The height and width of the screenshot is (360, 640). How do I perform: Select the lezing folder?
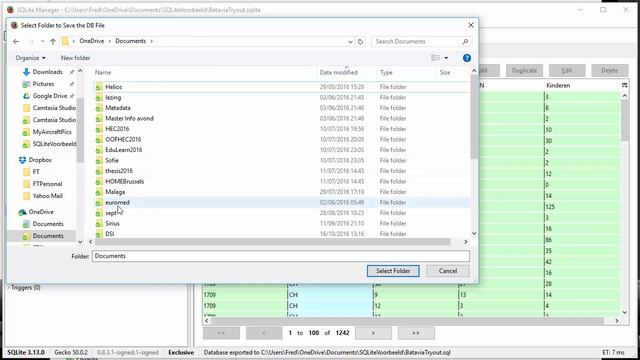click(113, 98)
